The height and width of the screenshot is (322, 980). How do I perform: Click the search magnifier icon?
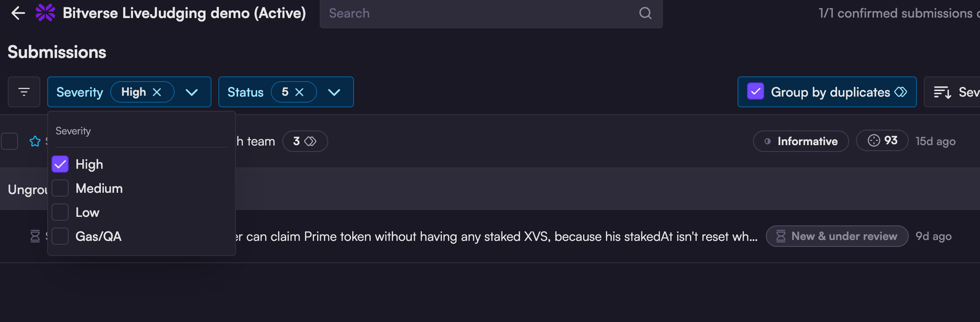pyautogui.click(x=645, y=13)
